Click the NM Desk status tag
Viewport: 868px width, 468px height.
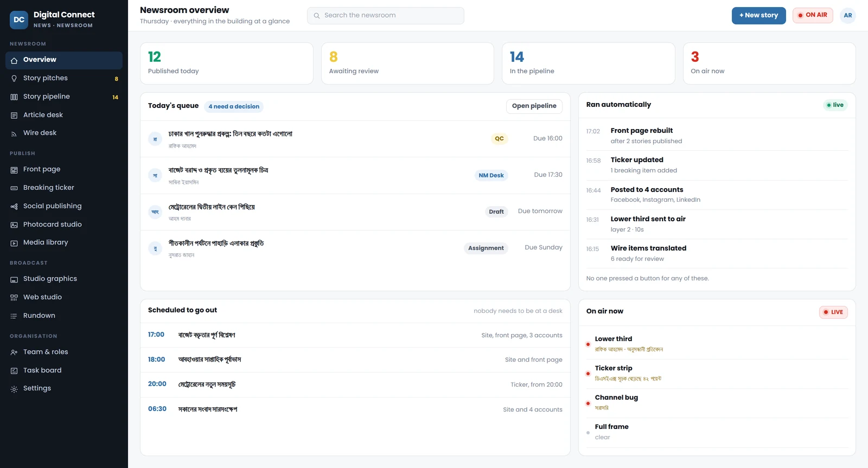coord(491,175)
